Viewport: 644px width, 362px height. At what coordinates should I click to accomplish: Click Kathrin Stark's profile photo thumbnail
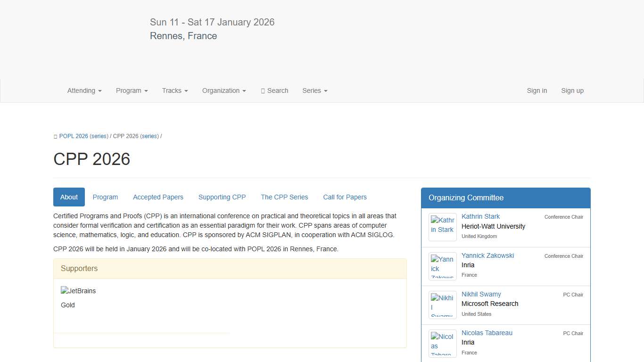point(442,227)
